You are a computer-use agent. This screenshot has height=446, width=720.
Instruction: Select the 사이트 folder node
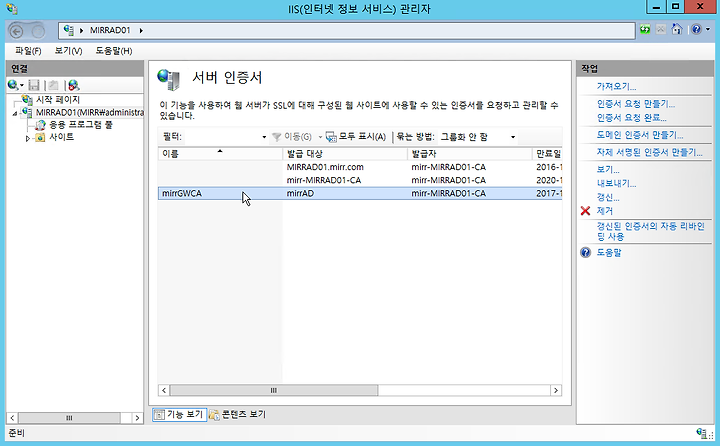coord(62,137)
